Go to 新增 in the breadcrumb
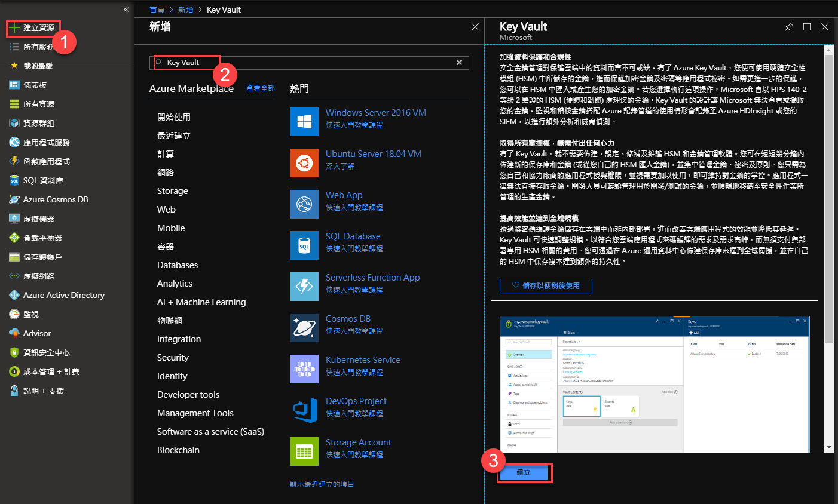 click(186, 10)
